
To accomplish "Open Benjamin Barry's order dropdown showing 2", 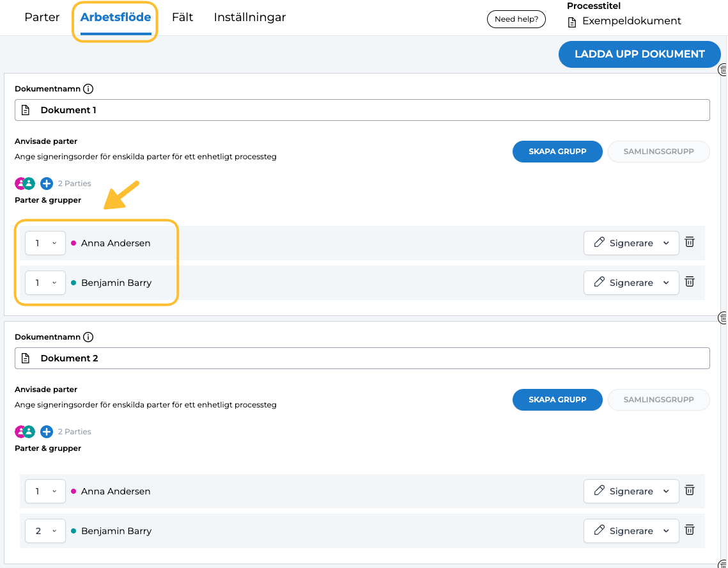I will tap(45, 531).
